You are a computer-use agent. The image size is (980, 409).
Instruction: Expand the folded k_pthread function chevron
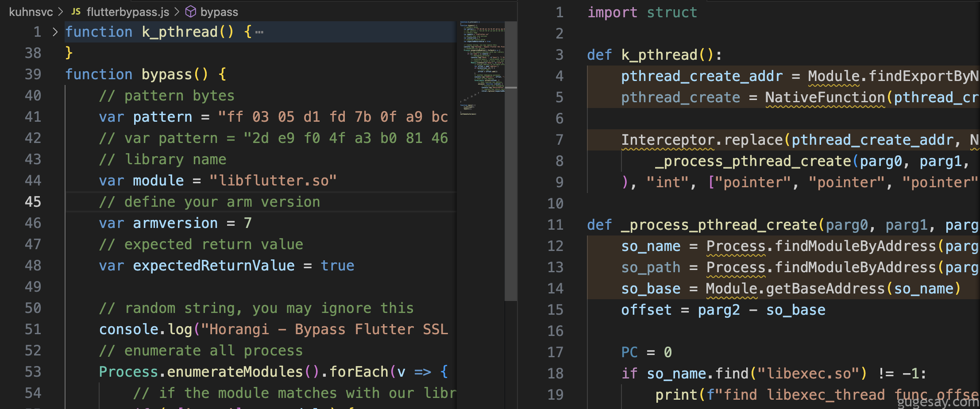(55, 32)
